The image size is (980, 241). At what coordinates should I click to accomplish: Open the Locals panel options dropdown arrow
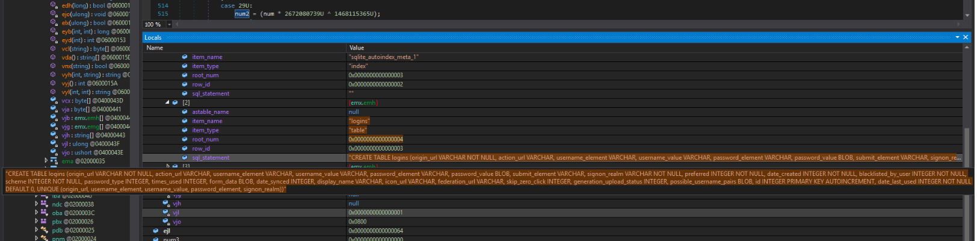[957, 37]
